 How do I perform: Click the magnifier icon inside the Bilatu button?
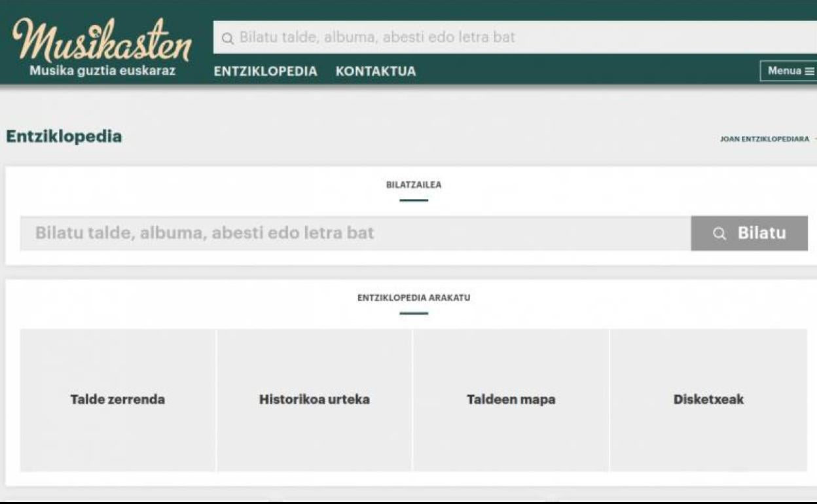pos(719,234)
